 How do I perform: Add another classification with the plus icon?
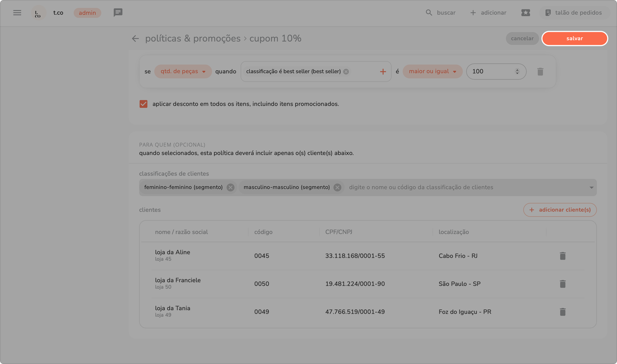383,72
